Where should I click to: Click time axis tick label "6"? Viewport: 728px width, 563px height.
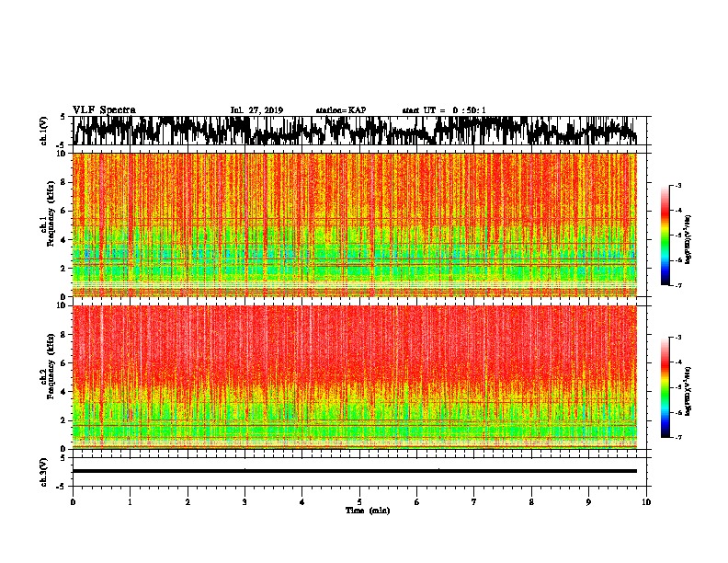[x=417, y=502]
